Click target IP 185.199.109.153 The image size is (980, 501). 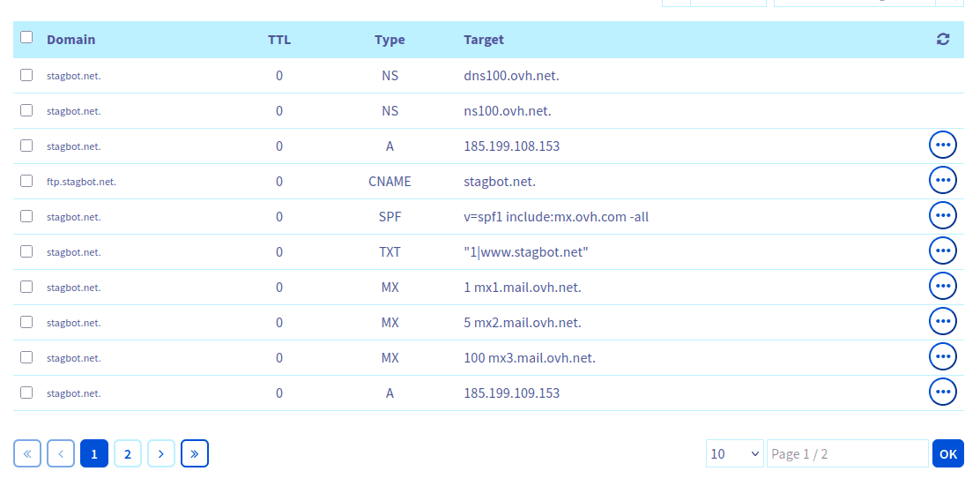click(512, 393)
